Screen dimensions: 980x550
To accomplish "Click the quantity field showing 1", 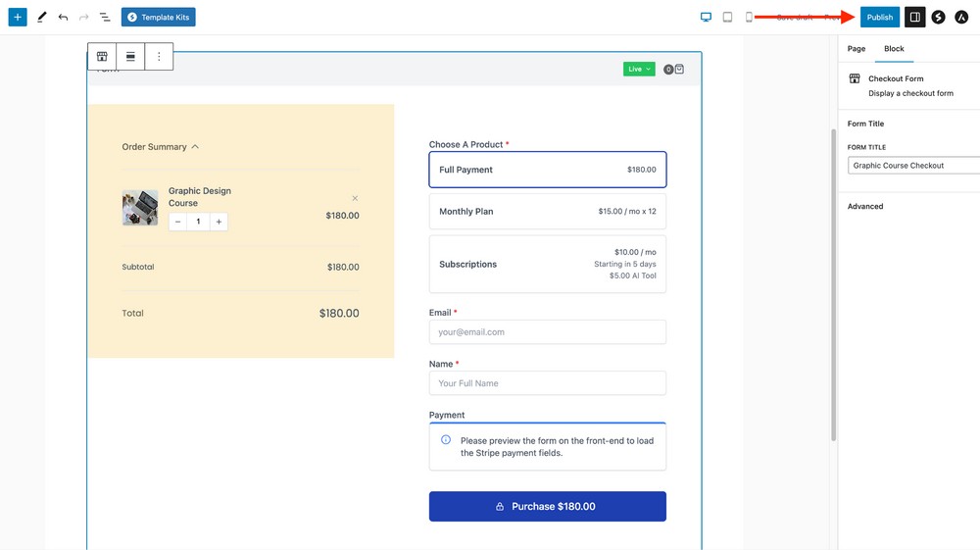I will [x=198, y=222].
